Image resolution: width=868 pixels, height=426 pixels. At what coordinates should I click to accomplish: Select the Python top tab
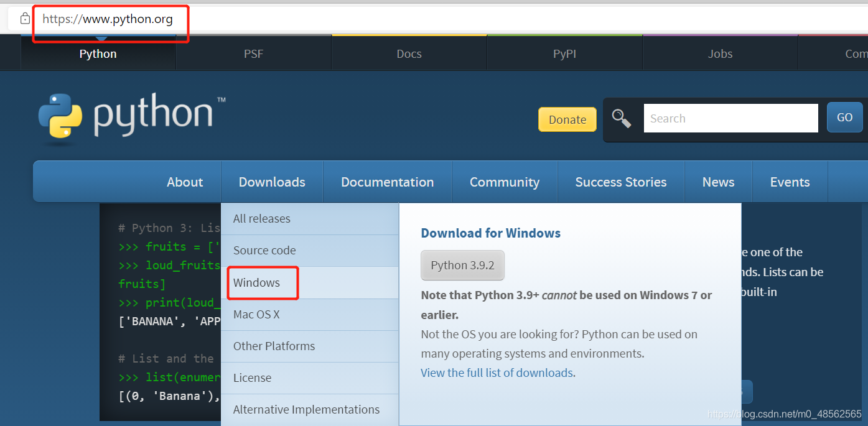pyautogui.click(x=98, y=53)
